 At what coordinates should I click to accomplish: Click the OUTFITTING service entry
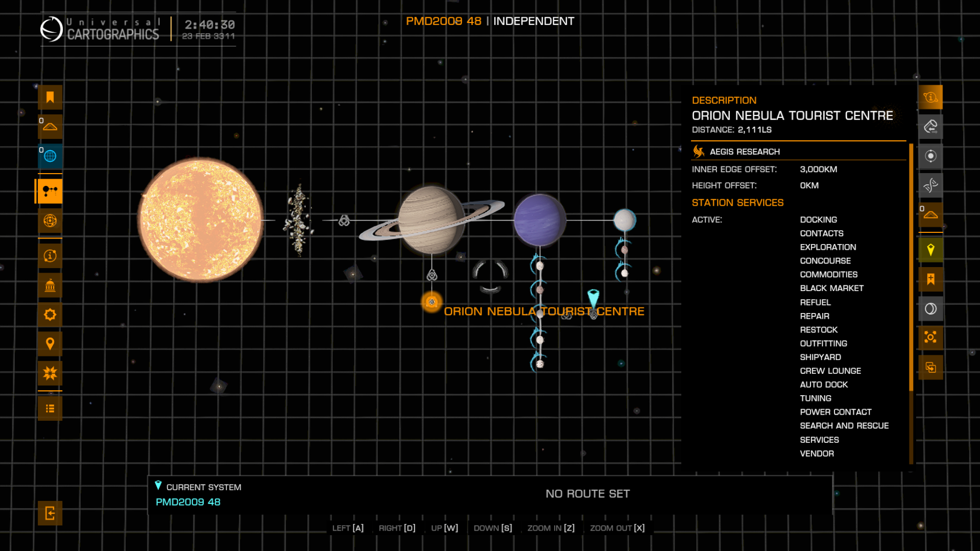click(823, 344)
